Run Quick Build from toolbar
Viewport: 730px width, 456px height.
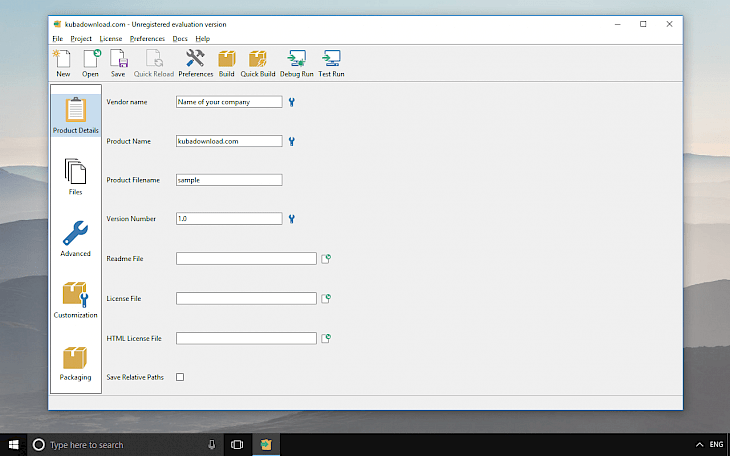(257, 63)
